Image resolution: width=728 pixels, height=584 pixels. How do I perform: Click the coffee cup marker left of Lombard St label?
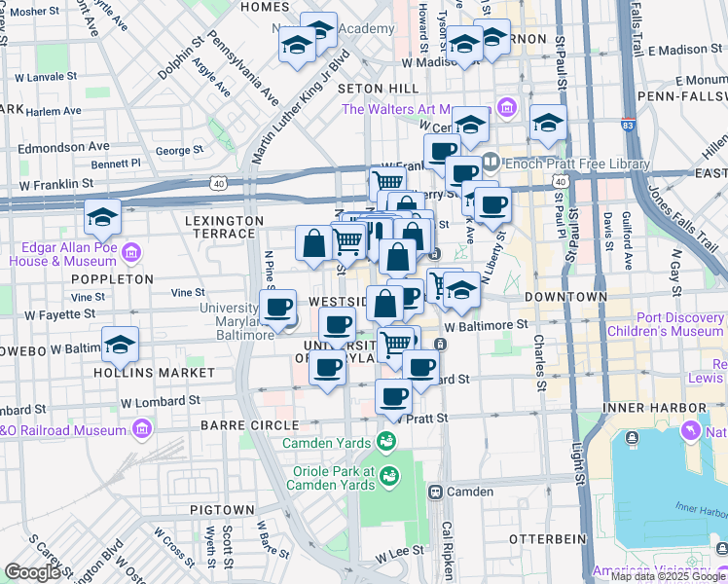click(x=421, y=369)
